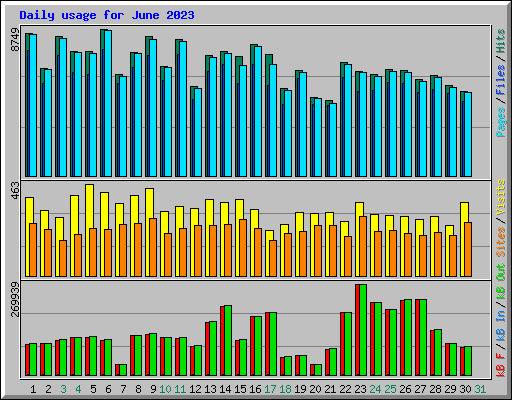Click day label 23 on the x-axis

(360, 389)
